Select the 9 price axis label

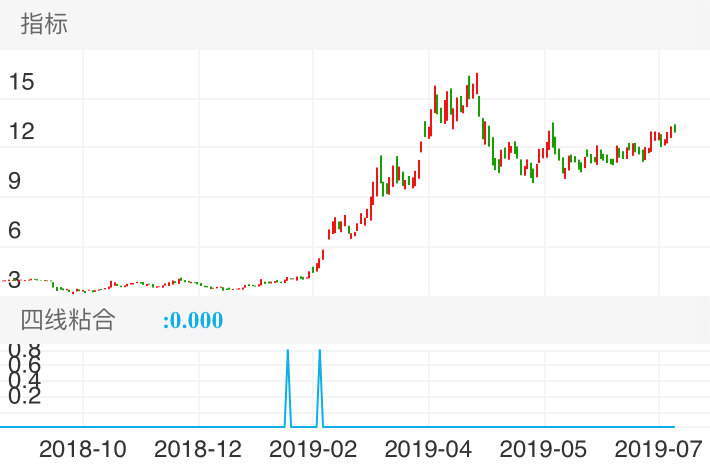14,181
